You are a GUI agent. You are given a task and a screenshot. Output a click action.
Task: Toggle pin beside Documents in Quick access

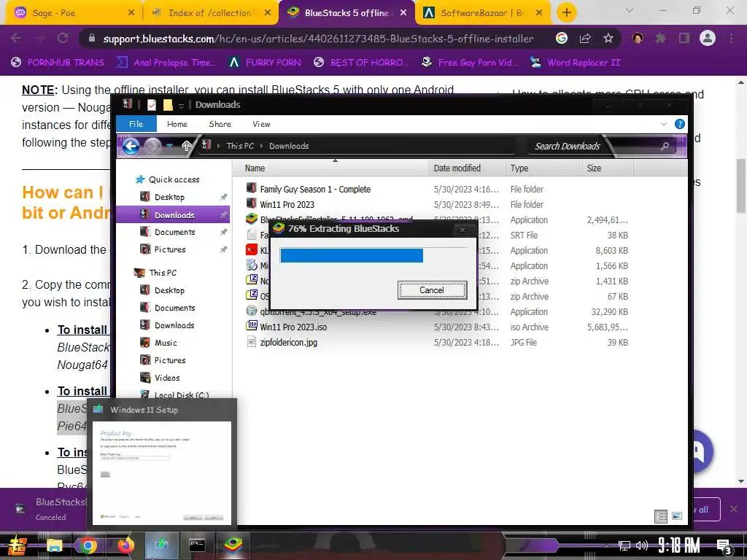(x=223, y=232)
